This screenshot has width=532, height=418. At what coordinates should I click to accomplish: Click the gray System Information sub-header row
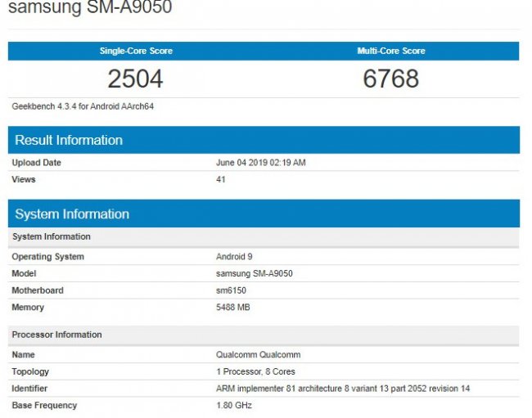pos(52,236)
